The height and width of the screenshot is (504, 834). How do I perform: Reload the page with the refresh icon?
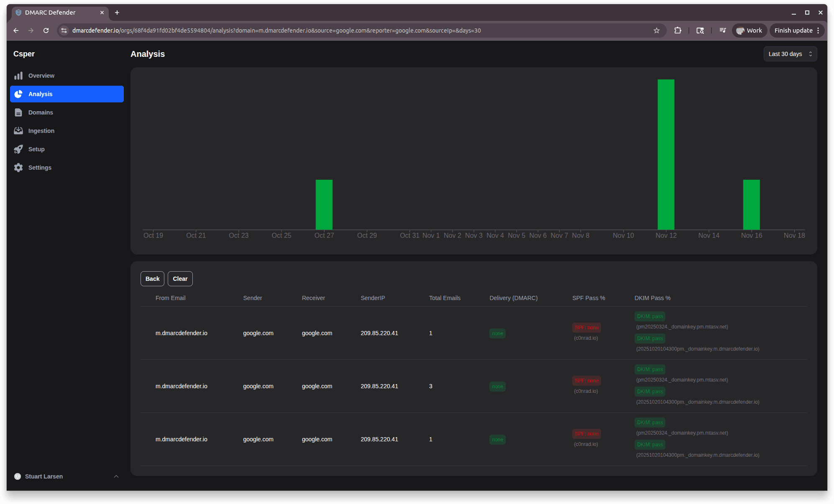(x=46, y=30)
